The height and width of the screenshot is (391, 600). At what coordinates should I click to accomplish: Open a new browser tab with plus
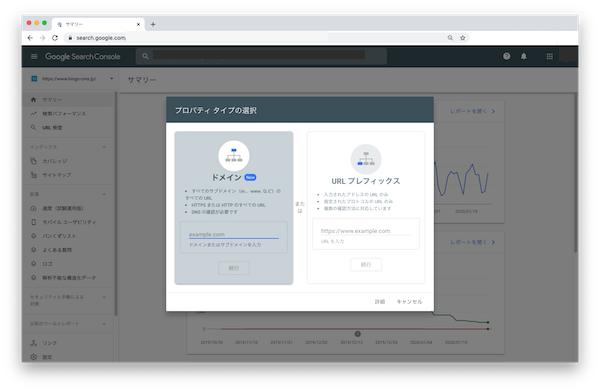tap(153, 24)
